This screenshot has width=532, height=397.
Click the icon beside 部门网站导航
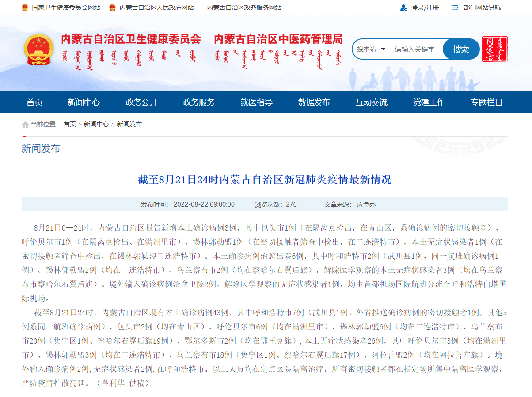point(456,8)
